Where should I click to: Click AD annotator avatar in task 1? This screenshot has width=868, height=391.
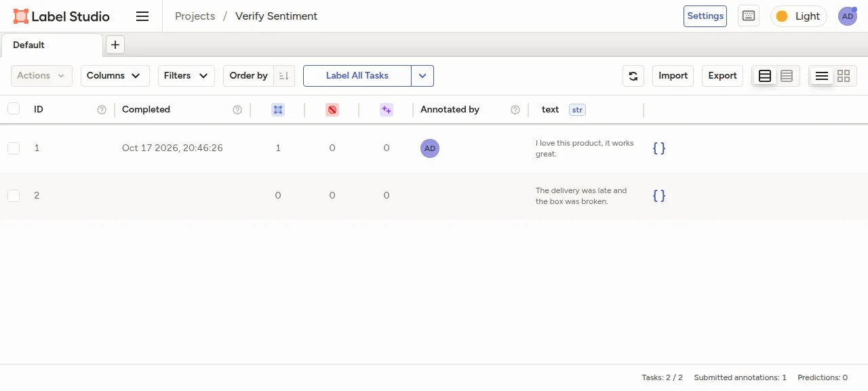click(x=430, y=148)
